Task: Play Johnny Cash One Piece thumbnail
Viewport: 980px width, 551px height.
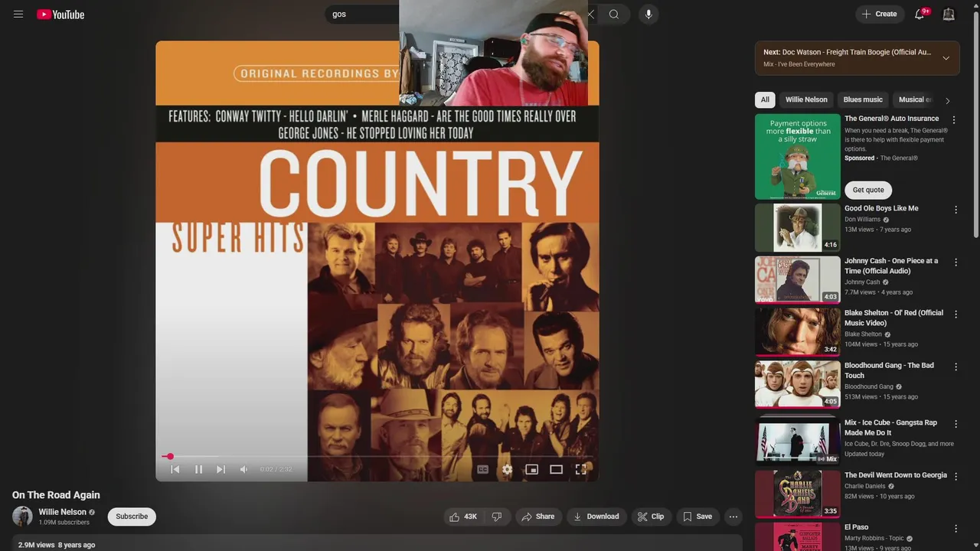Action: (798, 279)
